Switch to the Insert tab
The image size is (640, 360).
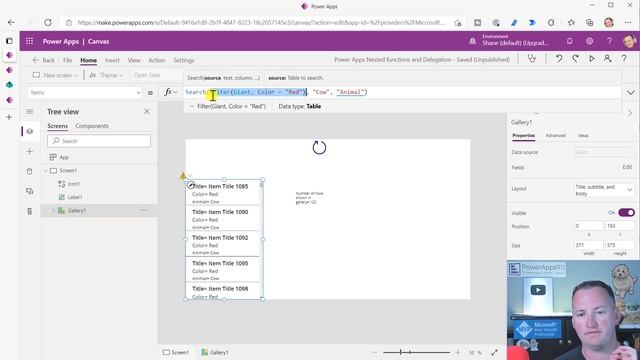pos(112,60)
